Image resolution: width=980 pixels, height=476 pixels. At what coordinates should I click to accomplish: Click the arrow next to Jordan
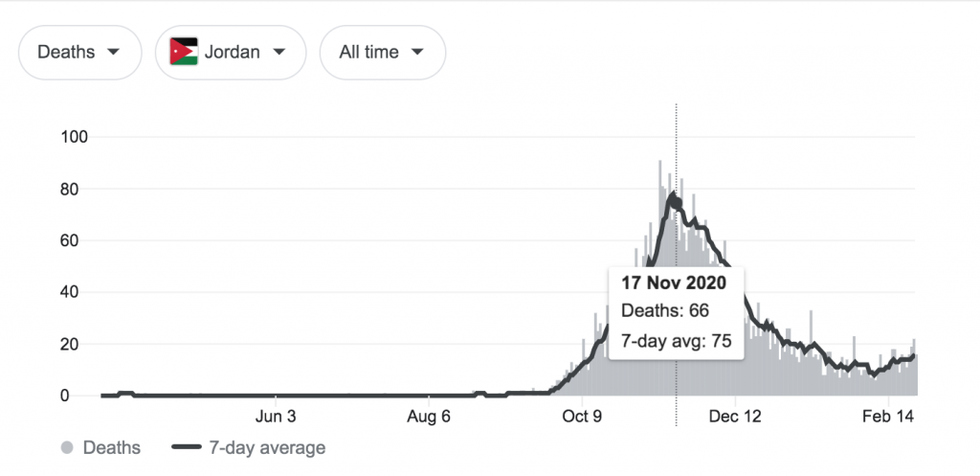[279, 52]
